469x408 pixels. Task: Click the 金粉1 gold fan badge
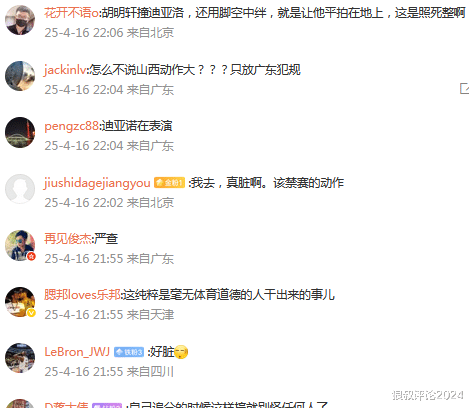(x=169, y=183)
